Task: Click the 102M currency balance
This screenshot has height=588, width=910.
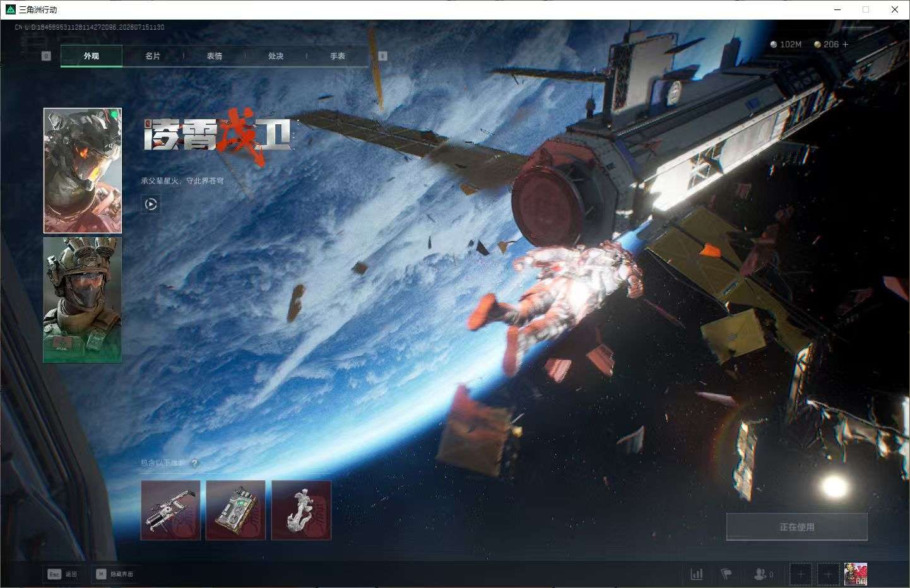Action: point(786,44)
